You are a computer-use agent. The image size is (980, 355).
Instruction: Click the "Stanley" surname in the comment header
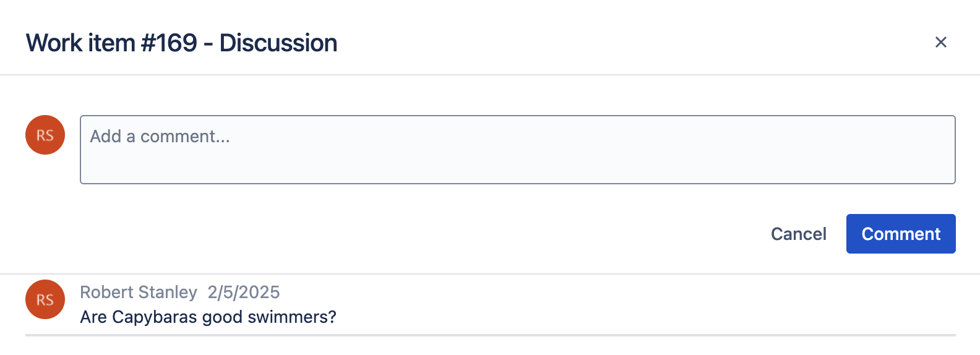[x=168, y=292]
